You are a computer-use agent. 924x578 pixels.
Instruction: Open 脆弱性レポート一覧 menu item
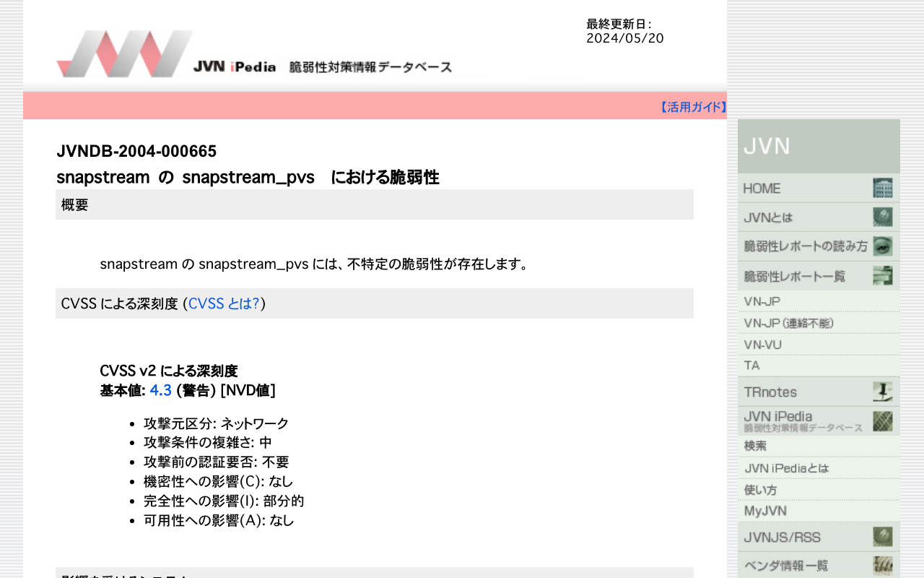(x=819, y=275)
